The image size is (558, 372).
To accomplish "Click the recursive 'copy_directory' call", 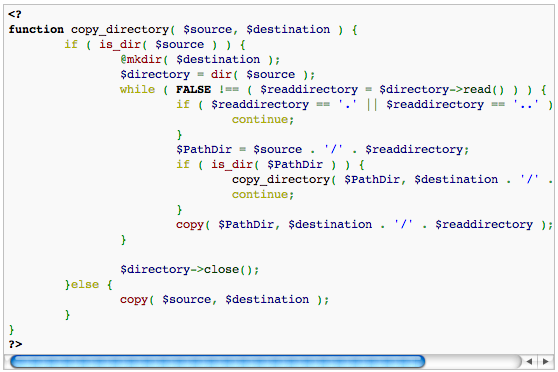I will tap(281, 179).
